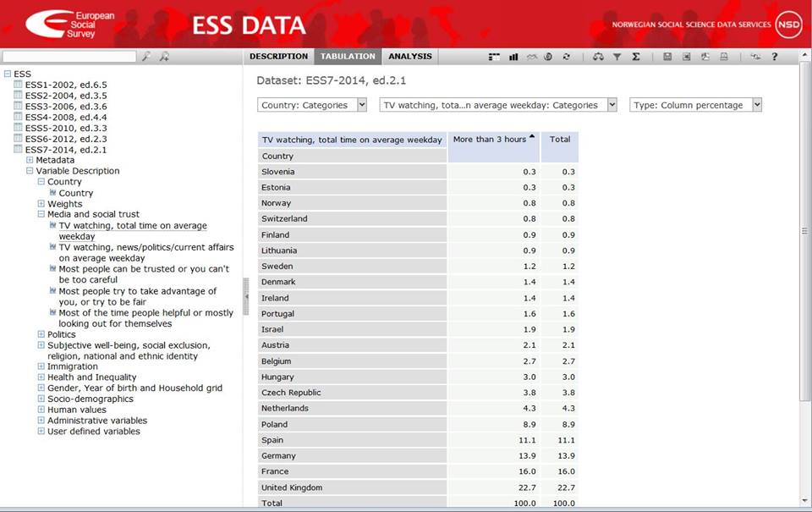Image resolution: width=812 pixels, height=512 pixels.
Task: Click the 'United Kingdom' row label
Action: point(292,487)
